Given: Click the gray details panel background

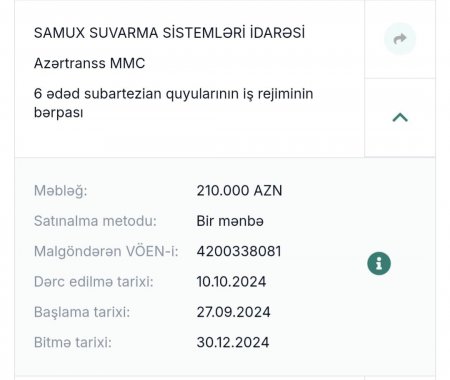Looking at the screenshot, I should [225, 267].
